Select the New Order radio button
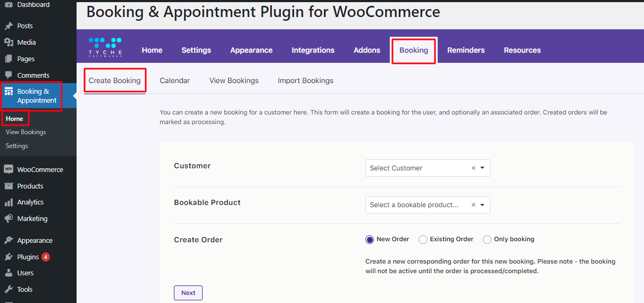The image size is (644, 303). (x=370, y=240)
